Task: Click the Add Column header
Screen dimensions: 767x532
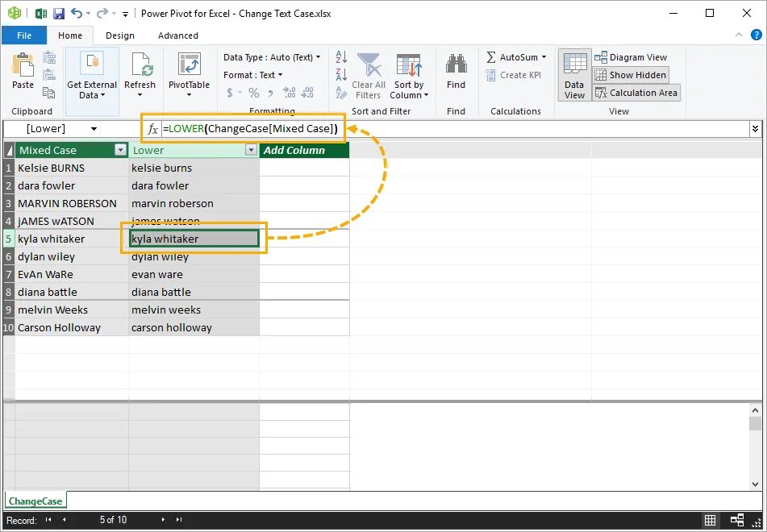Action: click(304, 150)
